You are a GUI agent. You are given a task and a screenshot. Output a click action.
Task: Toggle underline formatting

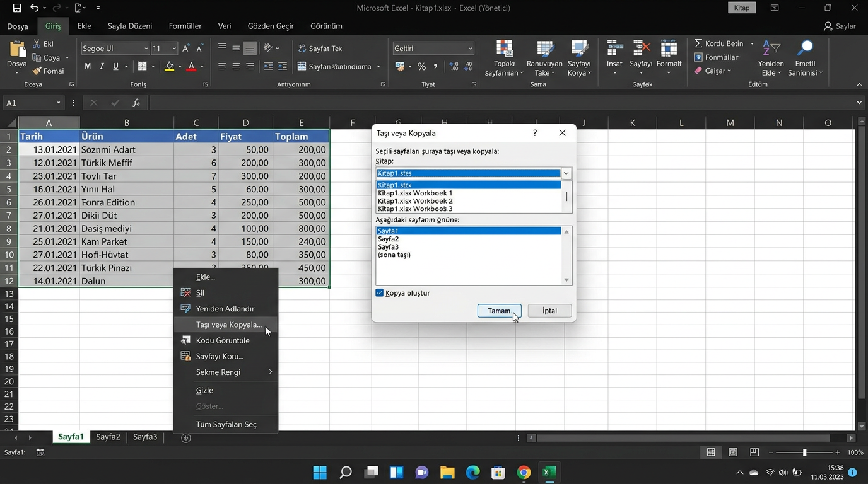[x=115, y=66]
